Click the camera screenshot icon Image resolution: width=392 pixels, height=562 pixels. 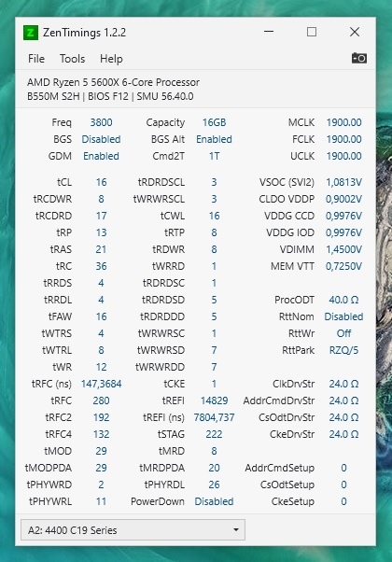[358, 58]
